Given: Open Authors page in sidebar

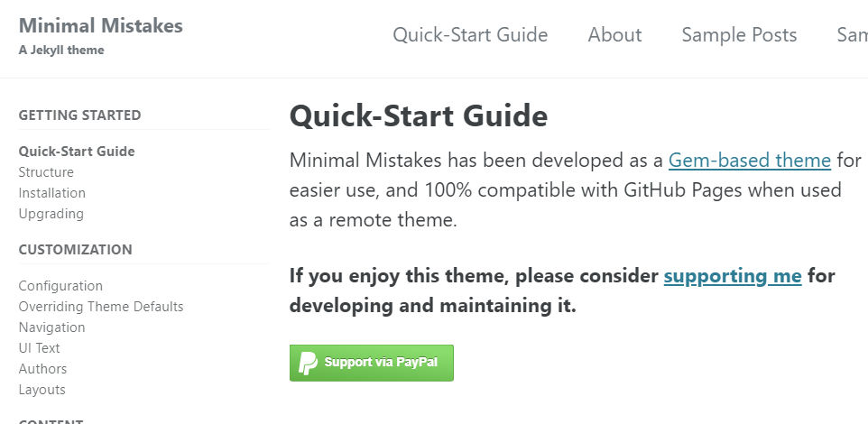Looking at the screenshot, I should coord(42,369).
